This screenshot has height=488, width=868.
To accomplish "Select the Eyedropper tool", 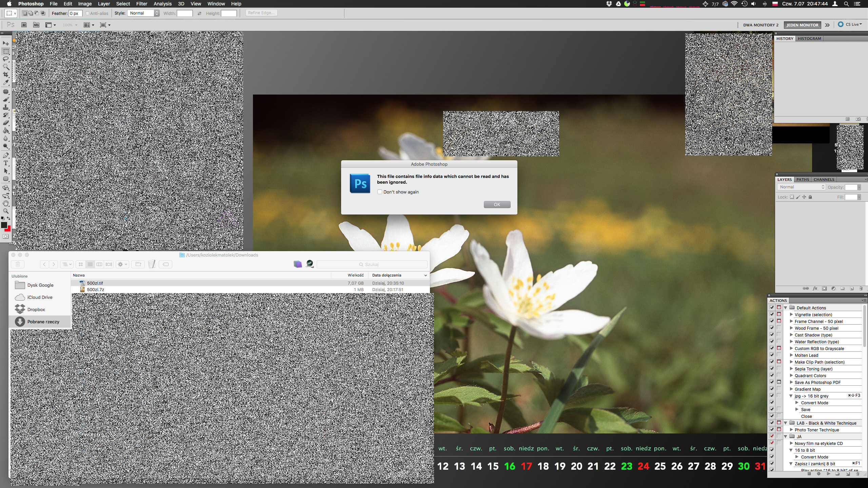I will pyautogui.click(x=6, y=82).
